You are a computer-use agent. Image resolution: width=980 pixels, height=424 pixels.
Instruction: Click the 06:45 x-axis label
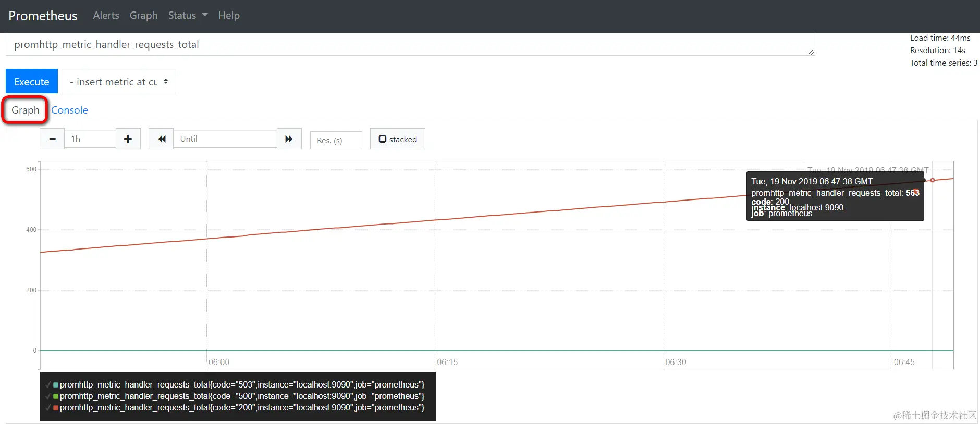pos(904,362)
